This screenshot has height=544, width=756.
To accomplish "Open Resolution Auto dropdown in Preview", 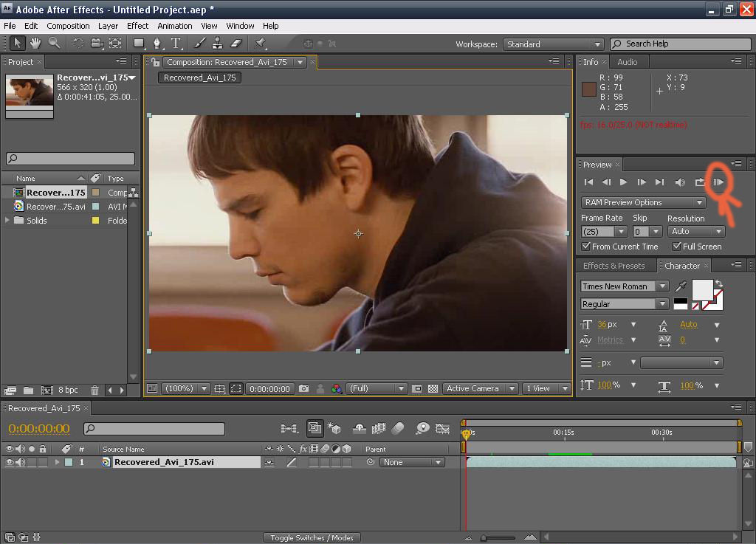I will [696, 231].
